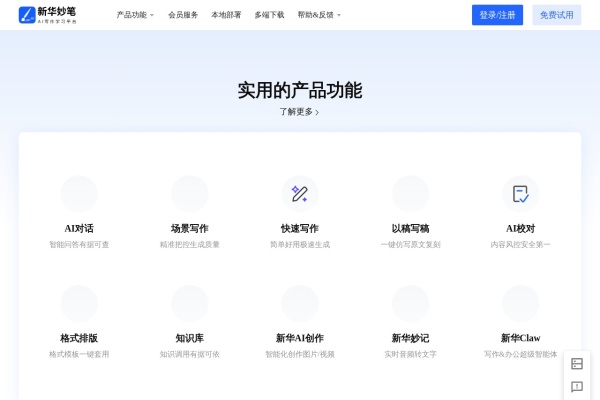Click the text 智能化创作图片/视频

click(x=300, y=354)
